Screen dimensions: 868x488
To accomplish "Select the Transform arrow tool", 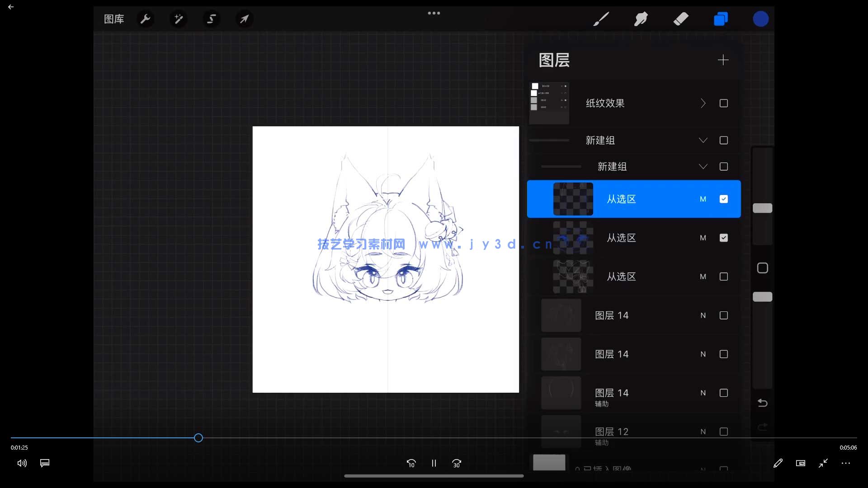I will click(x=244, y=19).
